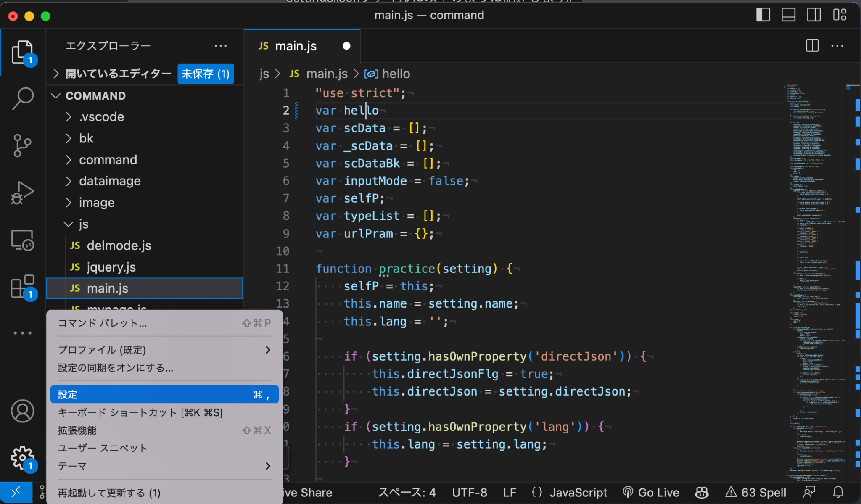Toggle the primary sidebar visibility
This screenshot has height=504, width=861.
(x=763, y=15)
